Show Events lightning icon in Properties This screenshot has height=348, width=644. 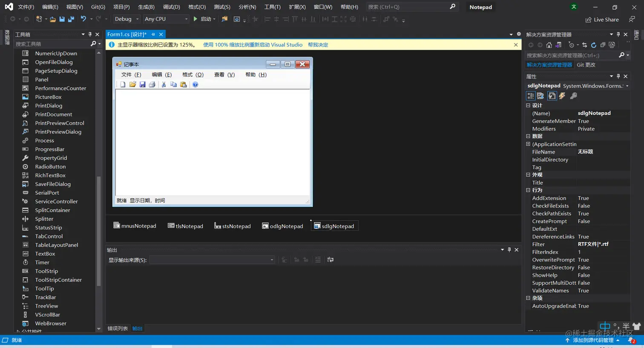point(562,96)
